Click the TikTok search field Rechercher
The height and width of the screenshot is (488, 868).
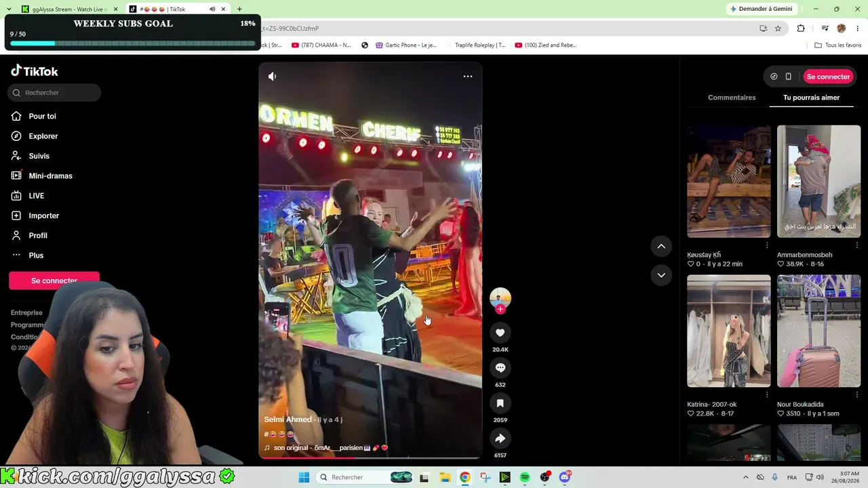(54, 93)
